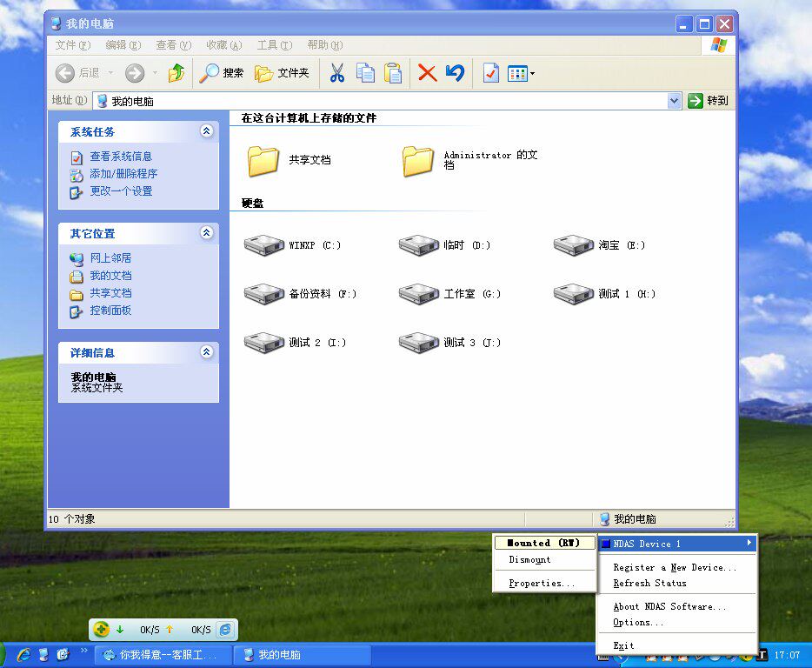
Task: Open 共享文档 sidebar link
Action: [x=110, y=293]
